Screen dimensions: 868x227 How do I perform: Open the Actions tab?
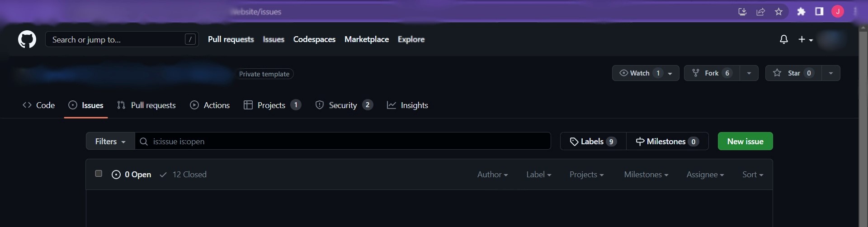click(x=210, y=105)
